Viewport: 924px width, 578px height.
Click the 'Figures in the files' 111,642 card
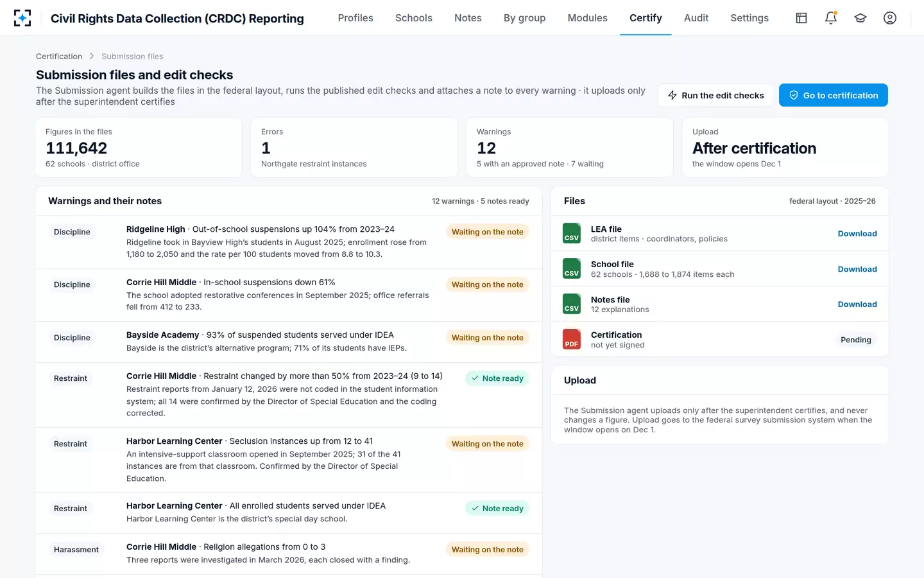139,147
